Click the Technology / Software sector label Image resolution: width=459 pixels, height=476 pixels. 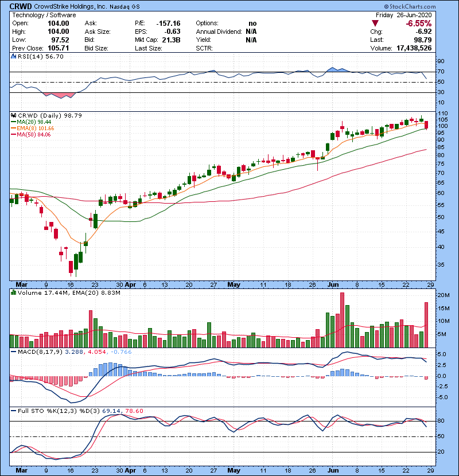pyautogui.click(x=44, y=15)
